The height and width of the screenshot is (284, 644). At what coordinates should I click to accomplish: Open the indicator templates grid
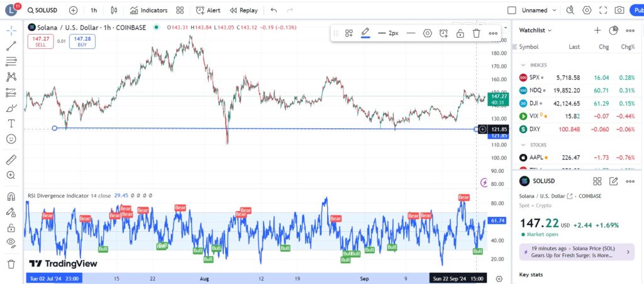(180, 10)
